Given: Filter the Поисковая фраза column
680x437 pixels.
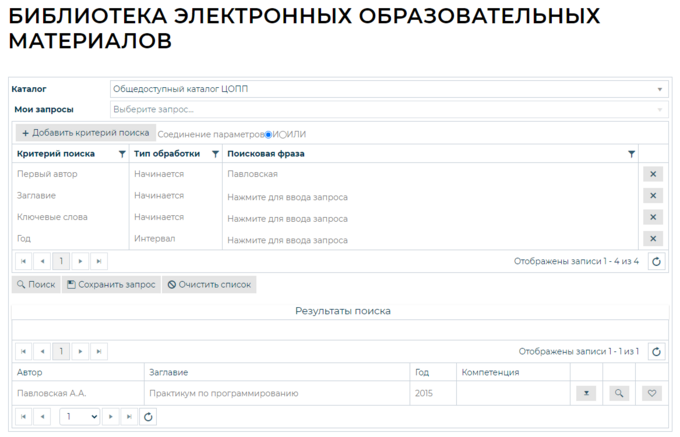Looking at the screenshot, I should tap(631, 154).
